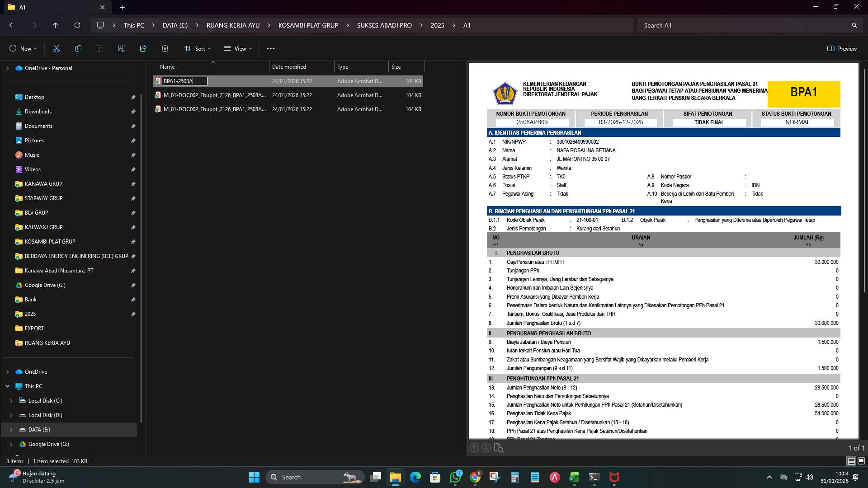Image resolution: width=868 pixels, height=488 pixels.
Task: Click the Delete icon in the toolbar
Action: click(x=165, y=48)
